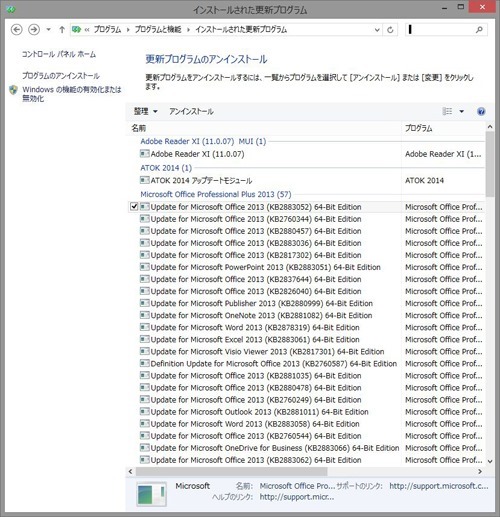Click icon of update KB2883036

(x=144, y=243)
